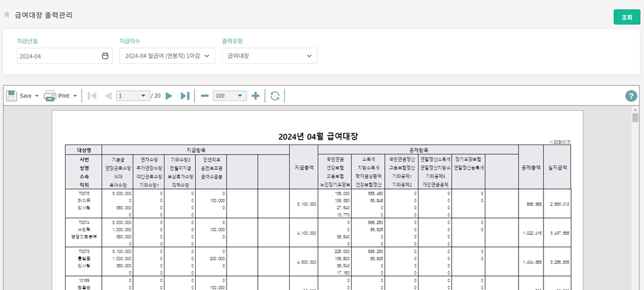Go to the first report page

pos(92,96)
